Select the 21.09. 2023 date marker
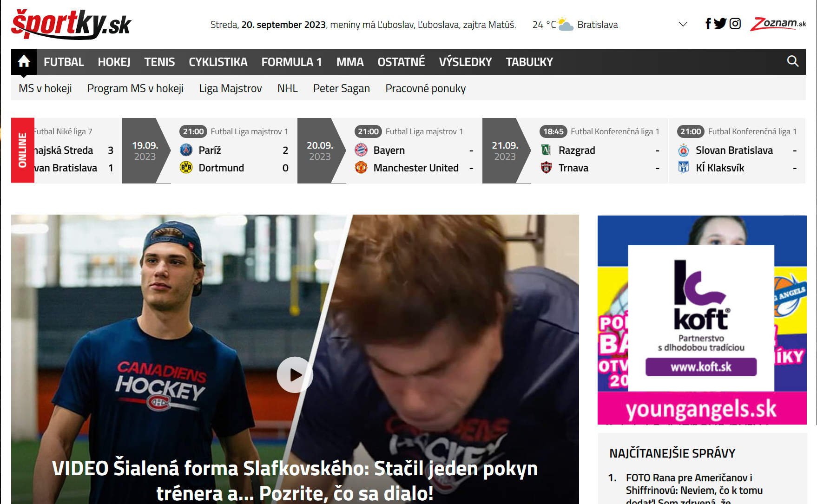This screenshot has width=817, height=504. 505,151
